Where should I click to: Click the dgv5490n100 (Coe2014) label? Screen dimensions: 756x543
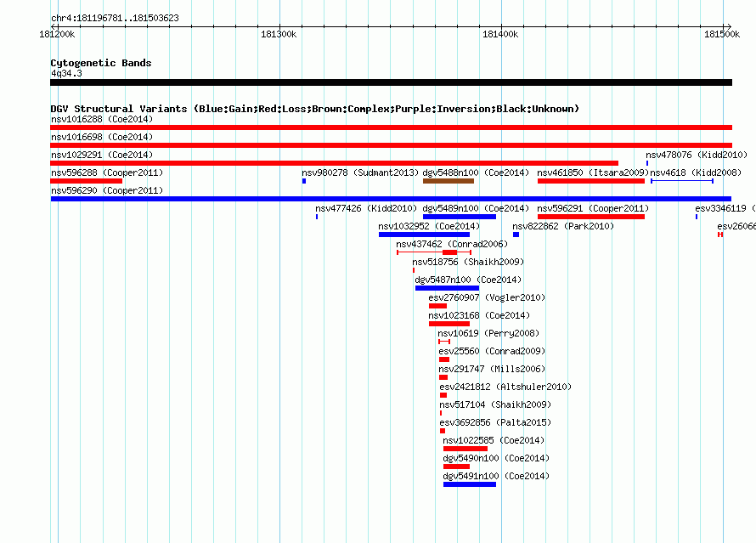(x=496, y=458)
